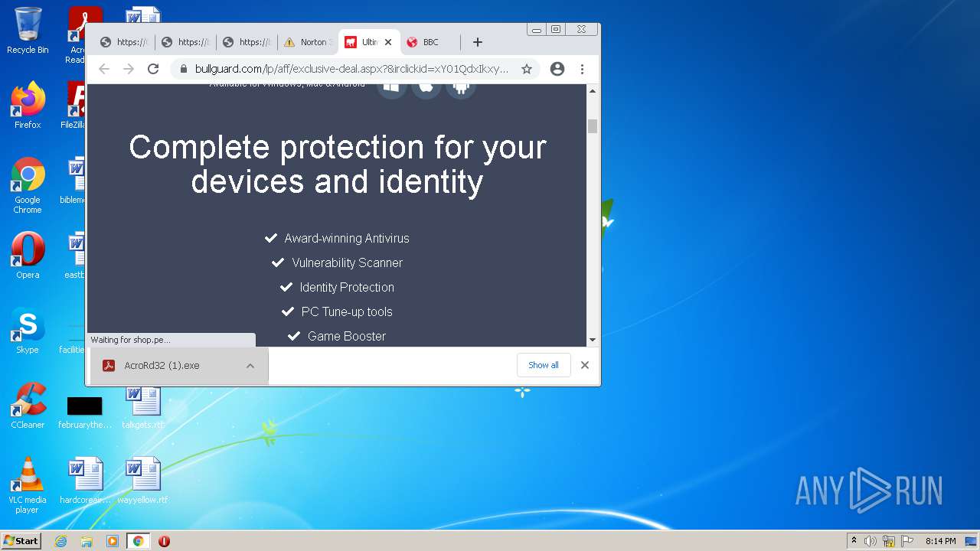The height and width of the screenshot is (551, 980).
Task: Select wayyellow.rtf document icon
Action: (142, 481)
